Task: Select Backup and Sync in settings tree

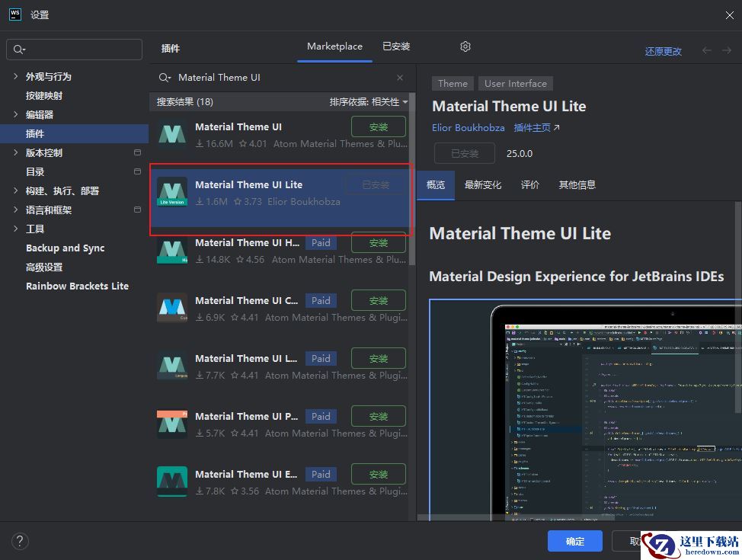Action: (x=66, y=248)
